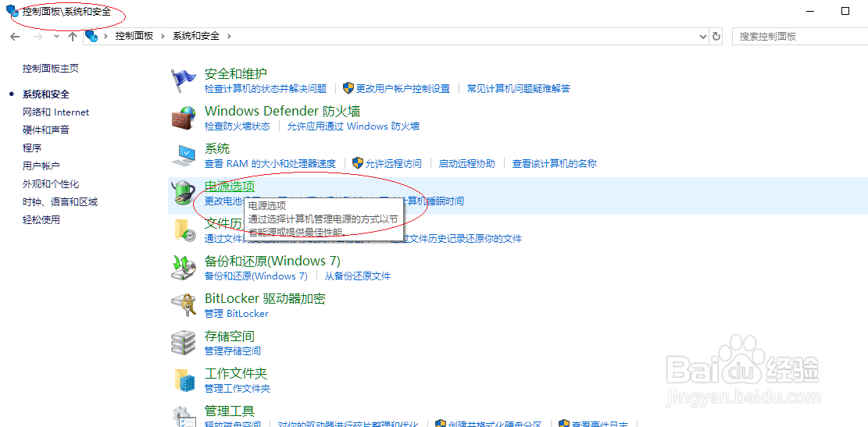Click the System computer monitor icon

click(x=184, y=156)
